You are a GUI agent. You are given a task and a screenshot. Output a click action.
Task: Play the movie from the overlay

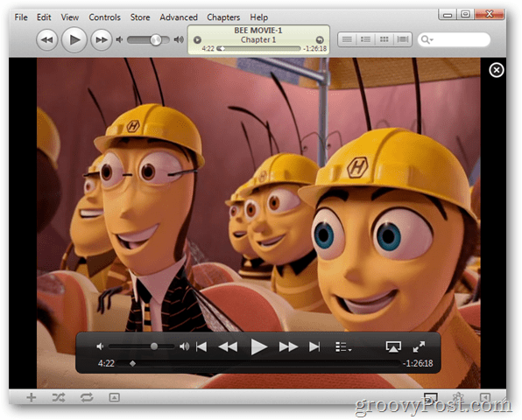point(259,346)
